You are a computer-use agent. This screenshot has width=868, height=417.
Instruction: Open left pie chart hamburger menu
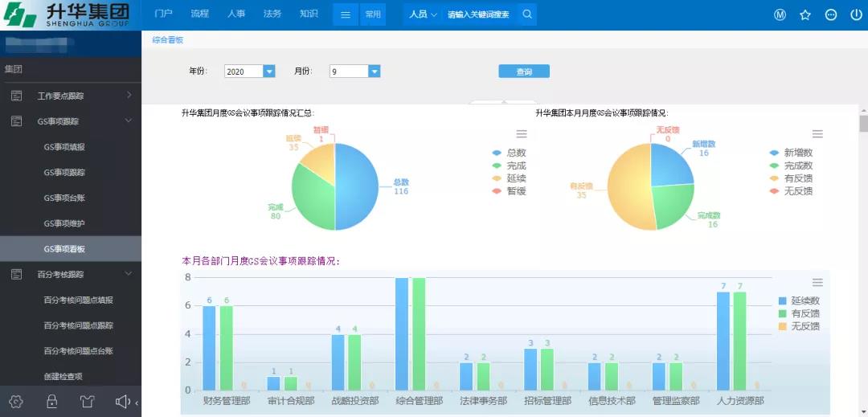point(522,134)
